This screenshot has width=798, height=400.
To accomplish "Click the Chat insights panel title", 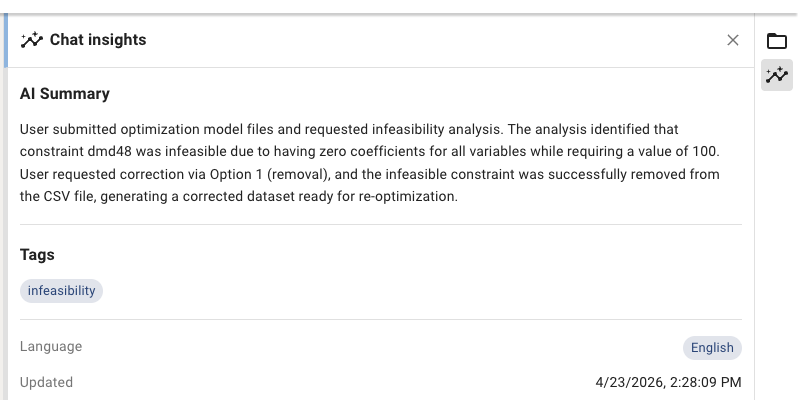I will 98,40.
